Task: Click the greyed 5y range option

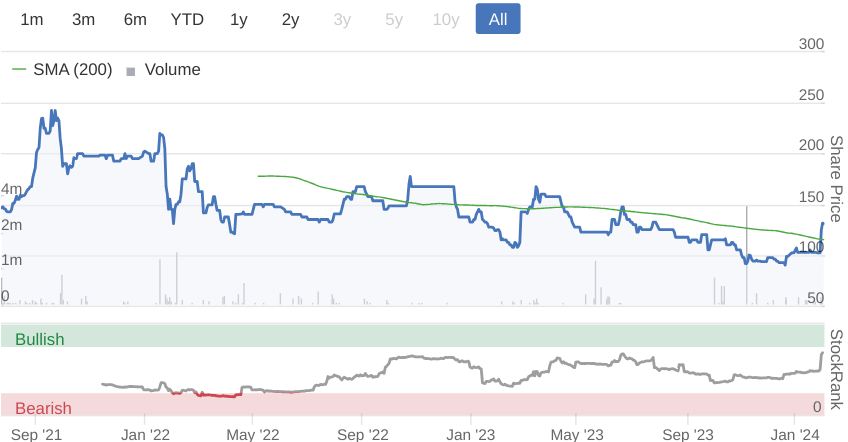Action: click(394, 19)
